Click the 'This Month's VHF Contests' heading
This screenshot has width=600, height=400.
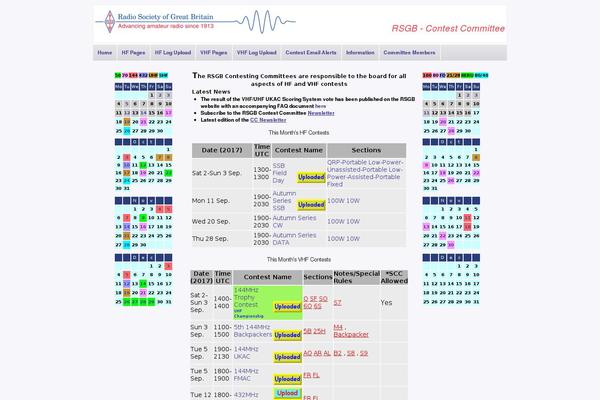[299, 260]
